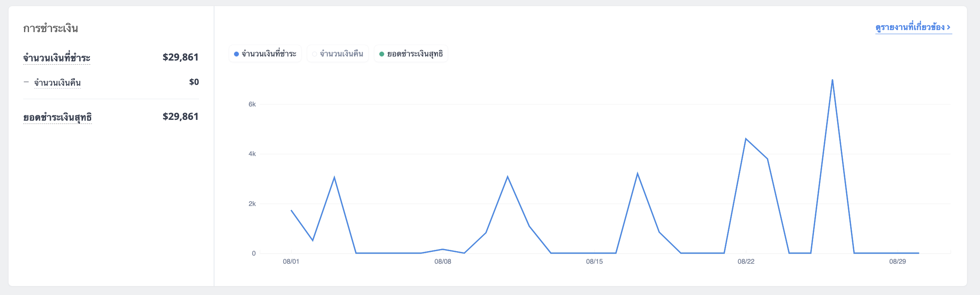
Task: Click the green dot in ยอดชำระเงินสุทธิ legend
Action: pyautogui.click(x=382, y=54)
